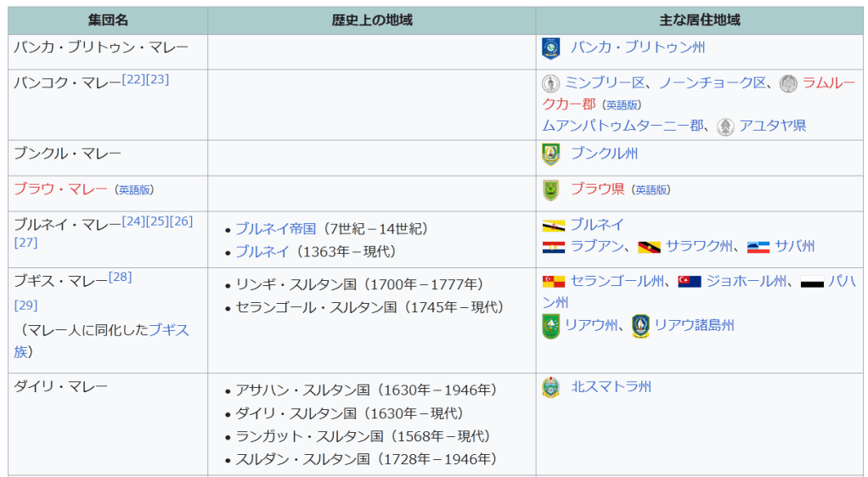Click the Sarawak flag icon
This screenshot has width=868, height=477.
tap(649, 247)
